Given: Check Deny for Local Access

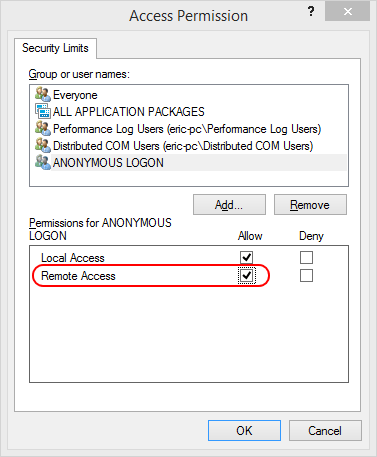Looking at the screenshot, I should [x=306, y=257].
